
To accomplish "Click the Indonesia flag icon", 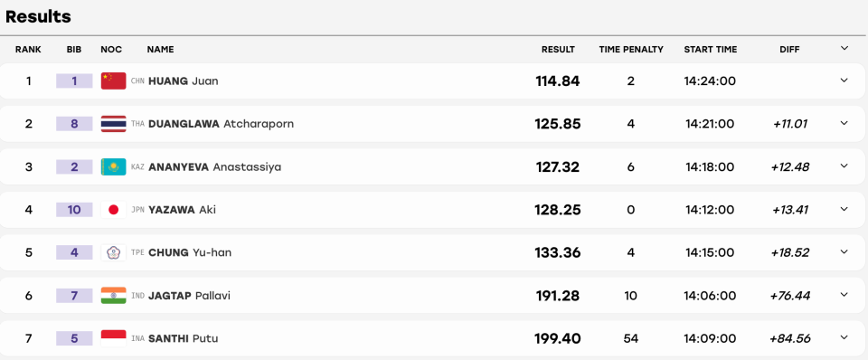I will [114, 338].
